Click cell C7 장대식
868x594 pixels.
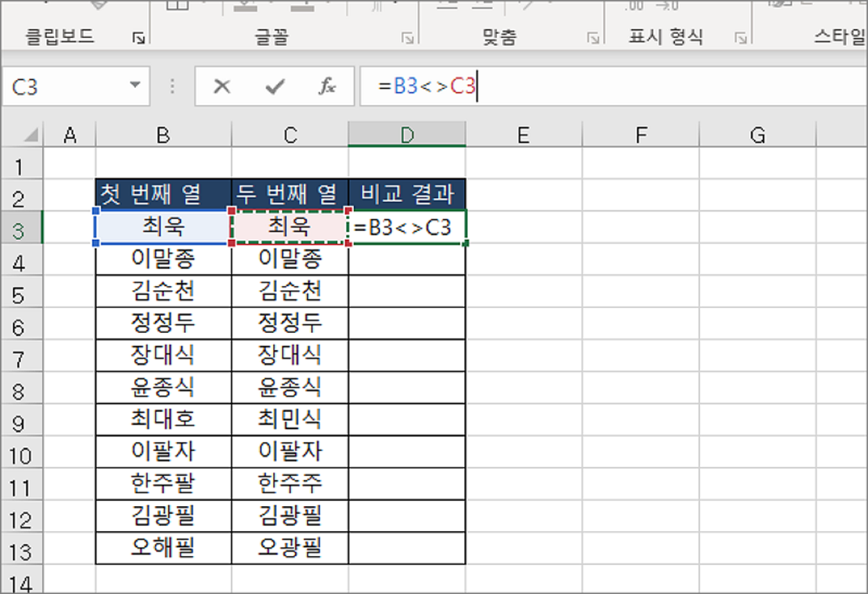pos(290,355)
